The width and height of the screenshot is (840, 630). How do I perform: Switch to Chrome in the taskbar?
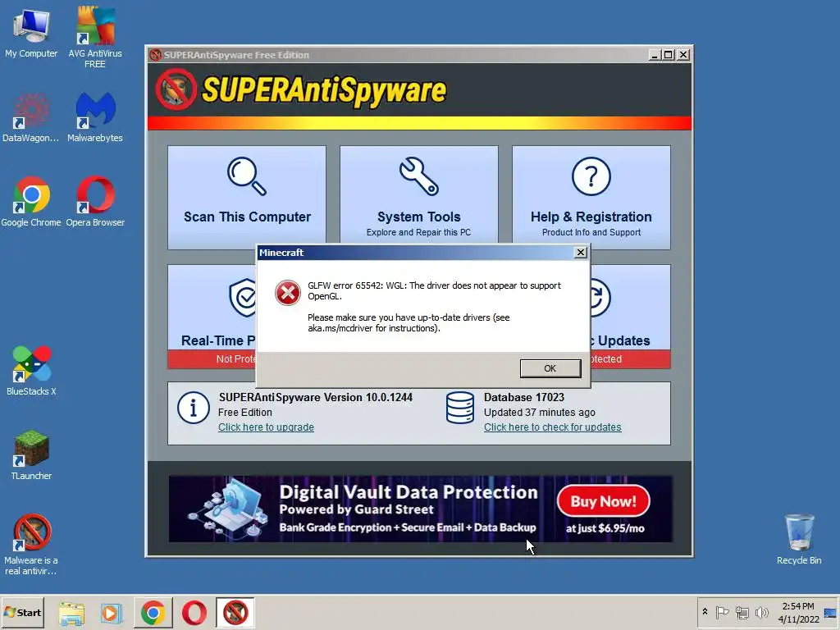tap(153, 612)
